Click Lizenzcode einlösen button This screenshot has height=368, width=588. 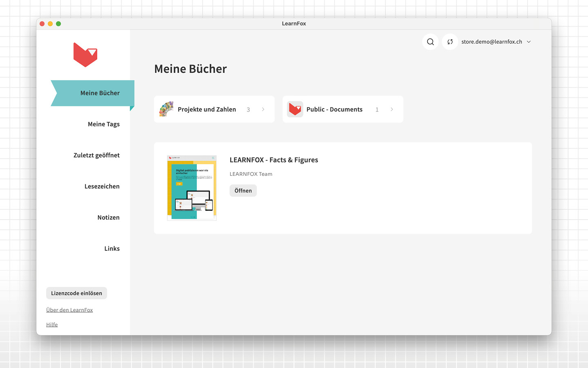click(76, 293)
